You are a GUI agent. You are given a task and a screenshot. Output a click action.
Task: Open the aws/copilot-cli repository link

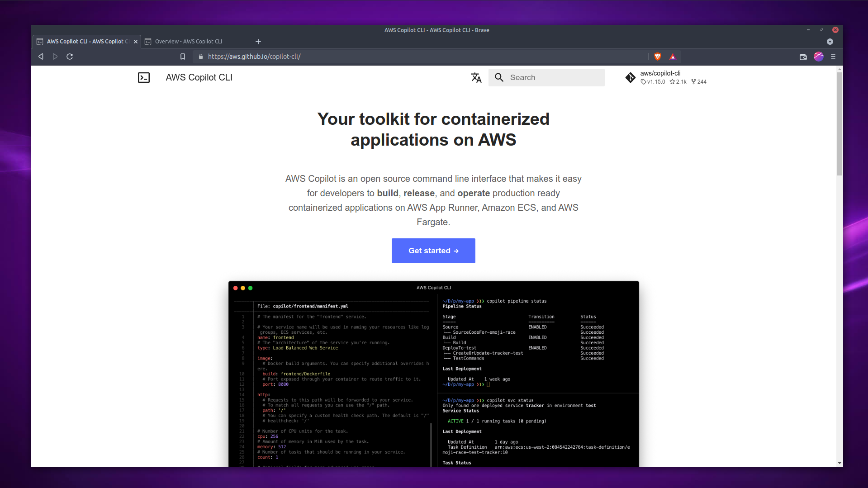(x=660, y=73)
